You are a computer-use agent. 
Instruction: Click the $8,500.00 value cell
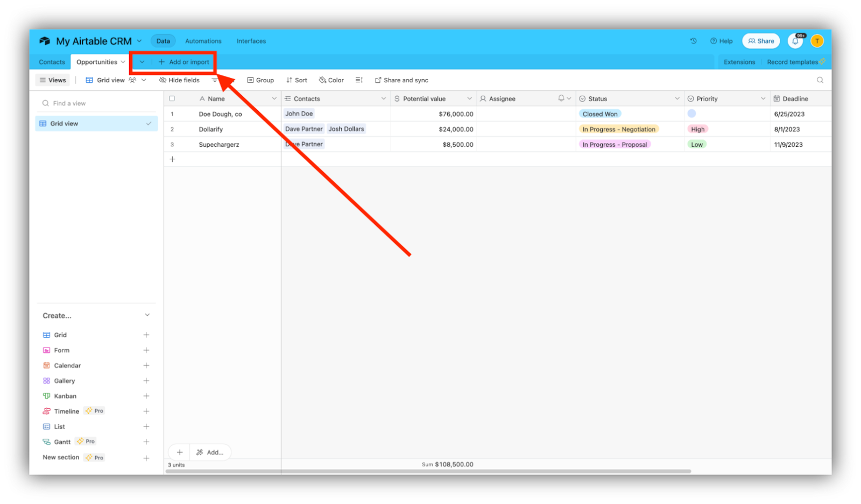(x=433, y=144)
